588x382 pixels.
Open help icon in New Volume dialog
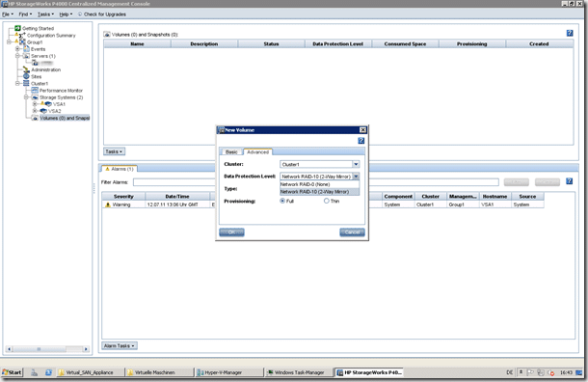pos(361,141)
